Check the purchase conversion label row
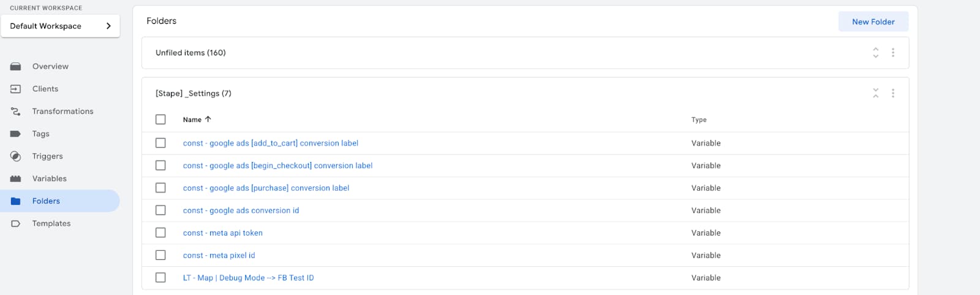The height and width of the screenshot is (295, 980). pos(160,188)
